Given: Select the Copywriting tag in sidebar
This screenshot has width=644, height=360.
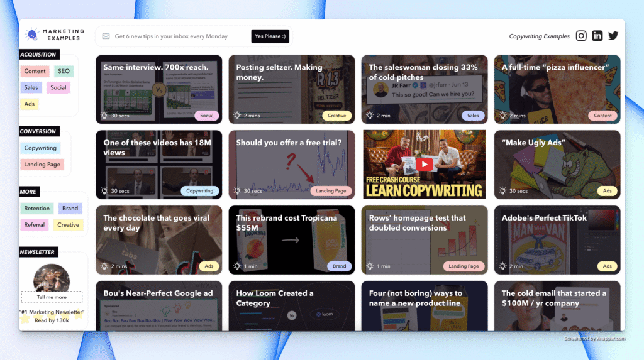Looking at the screenshot, I should click(40, 148).
